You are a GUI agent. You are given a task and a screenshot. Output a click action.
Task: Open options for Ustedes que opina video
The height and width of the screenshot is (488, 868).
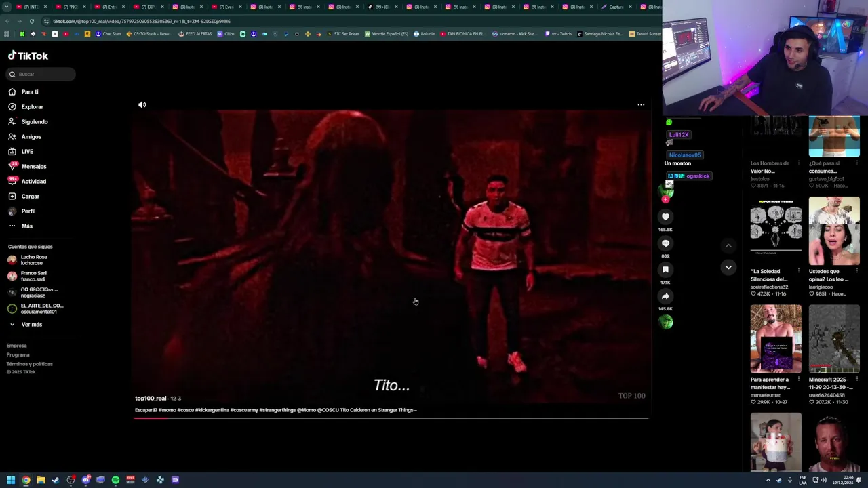click(x=857, y=271)
